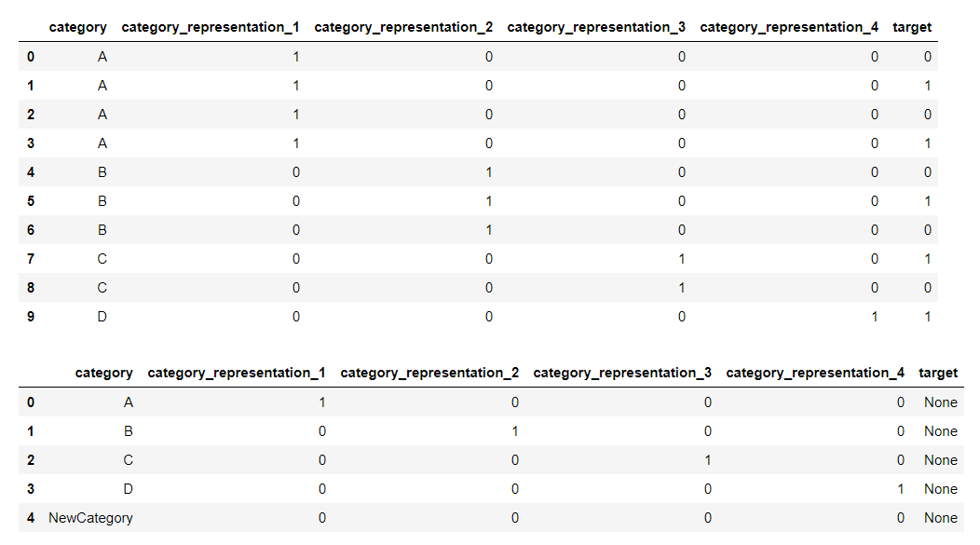Click 'target' header of the ten-row table
The width and height of the screenshot is (980, 545).
pyautogui.click(x=912, y=28)
